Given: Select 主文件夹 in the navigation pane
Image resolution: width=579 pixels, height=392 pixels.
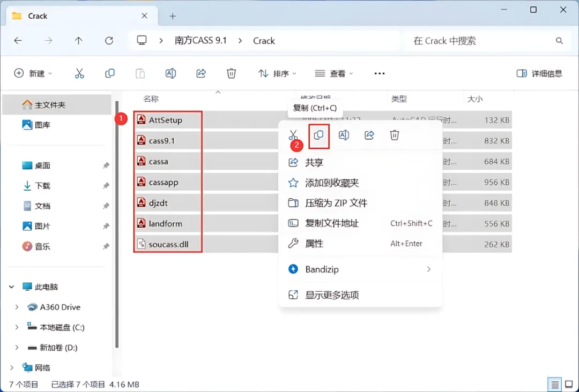Looking at the screenshot, I should [x=57, y=105].
